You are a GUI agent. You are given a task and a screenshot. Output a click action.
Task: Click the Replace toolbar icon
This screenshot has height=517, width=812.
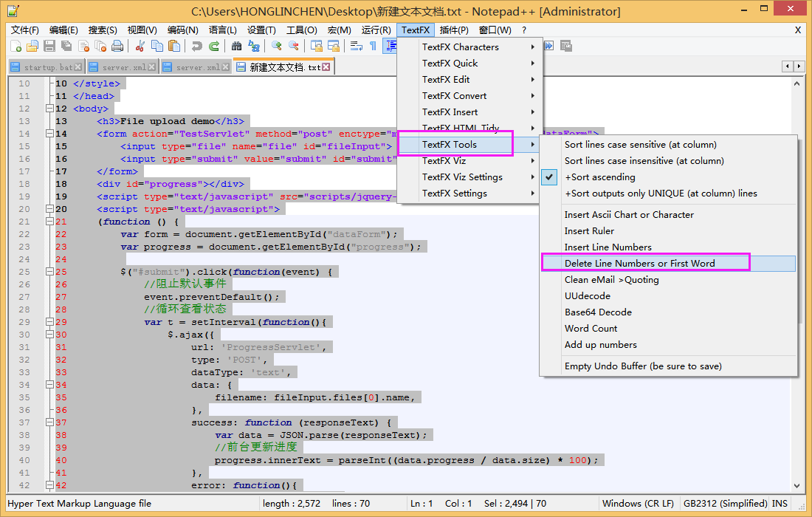pyautogui.click(x=254, y=46)
